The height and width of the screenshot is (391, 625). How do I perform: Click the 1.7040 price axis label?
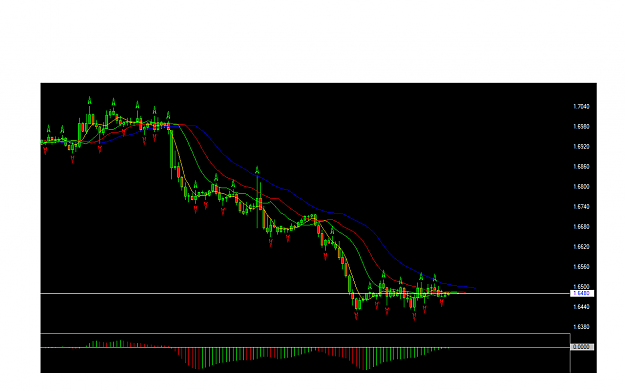tap(581, 106)
